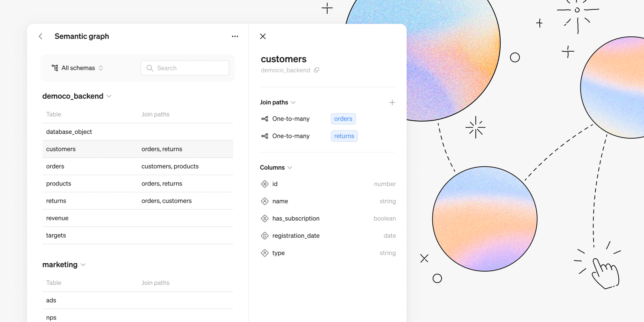This screenshot has width=644, height=322.
Task: Click the boolean icon beside has_subscription
Action: [265, 219]
